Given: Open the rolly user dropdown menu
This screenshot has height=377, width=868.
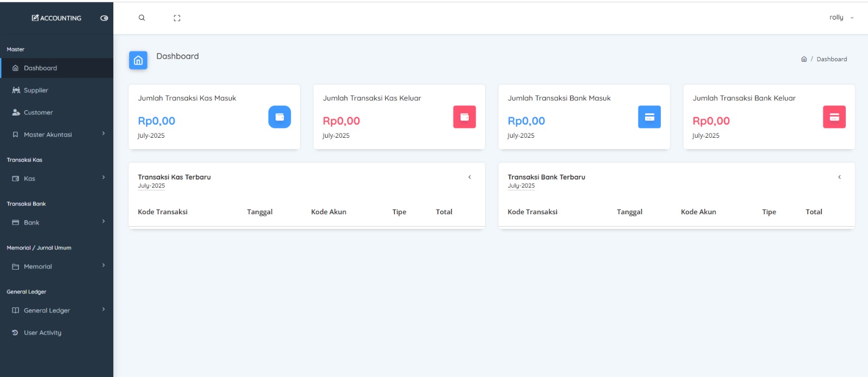Looking at the screenshot, I should pos(841,17).
